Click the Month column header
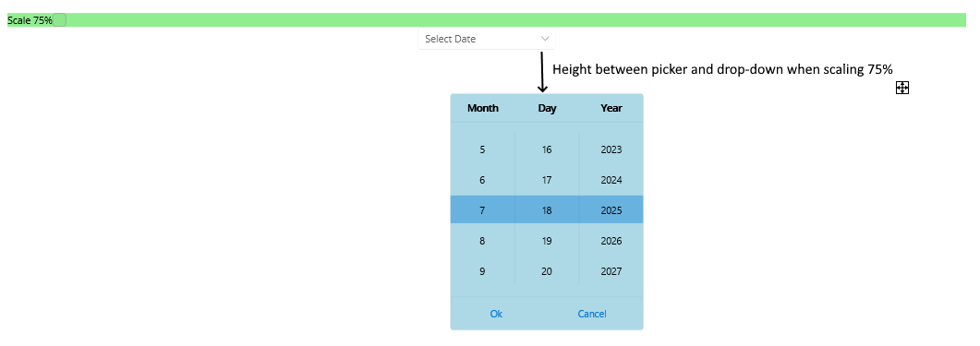Image resolution: width=980 pixels, height=346 pixels. [x=483, y=108]
